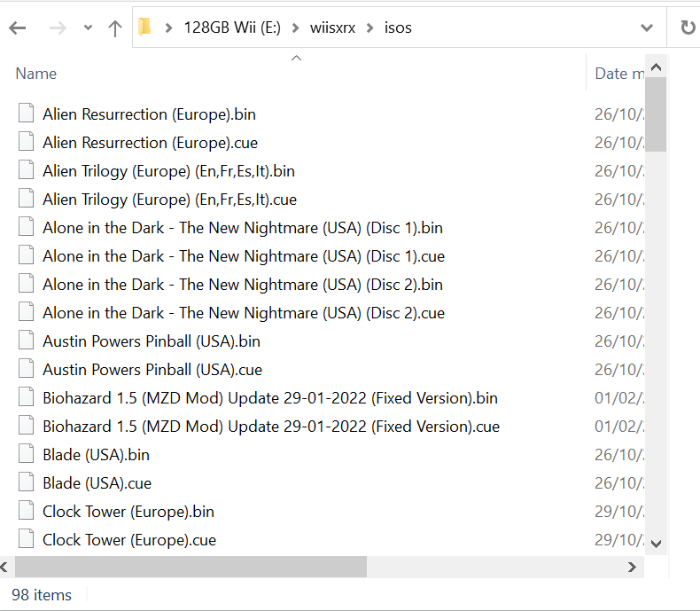Click file icon of Alien Resurrection (Europe).cue
Viewport: 700px width, 611px height.
26,141
